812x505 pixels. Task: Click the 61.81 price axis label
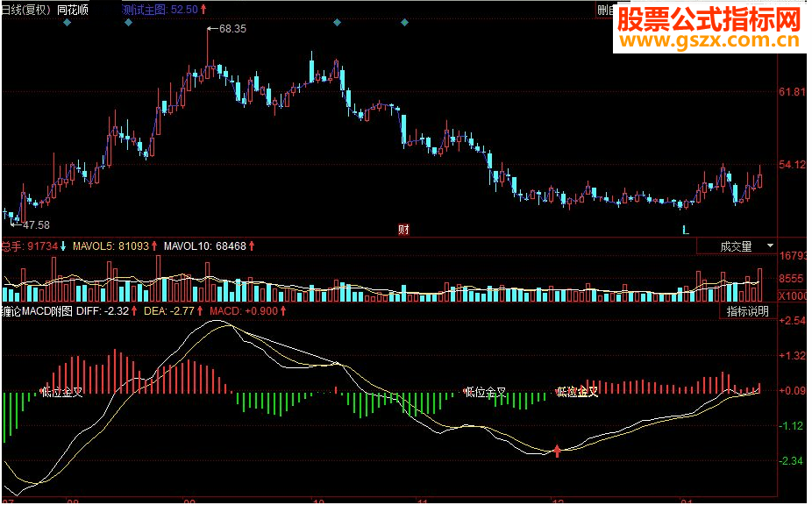pos(793,92)
